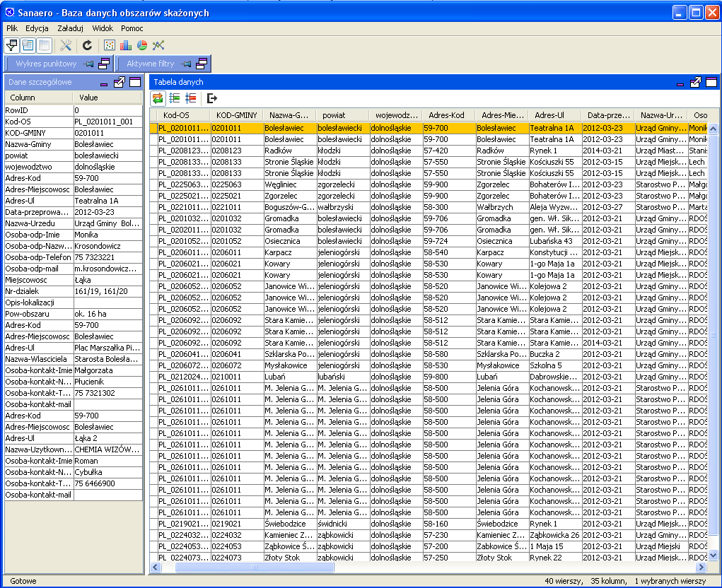
Task: Click the Miejscowosc value Łąka
Action: coord(107,280)
